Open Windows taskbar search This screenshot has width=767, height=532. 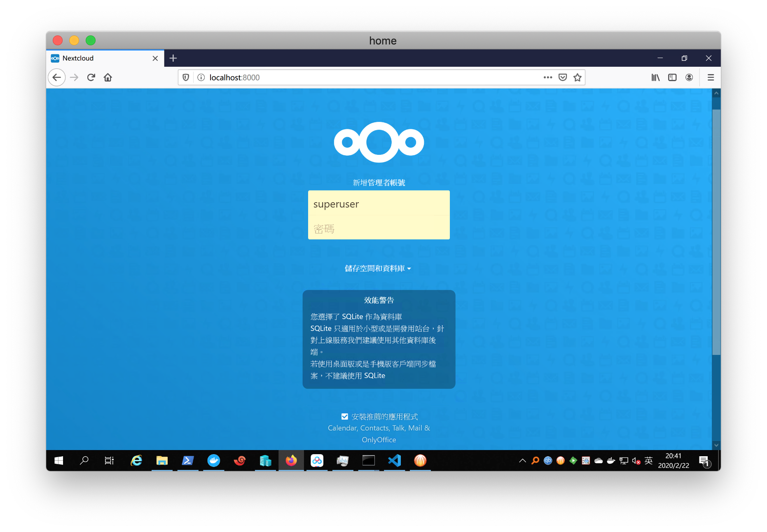coord(84,460)
